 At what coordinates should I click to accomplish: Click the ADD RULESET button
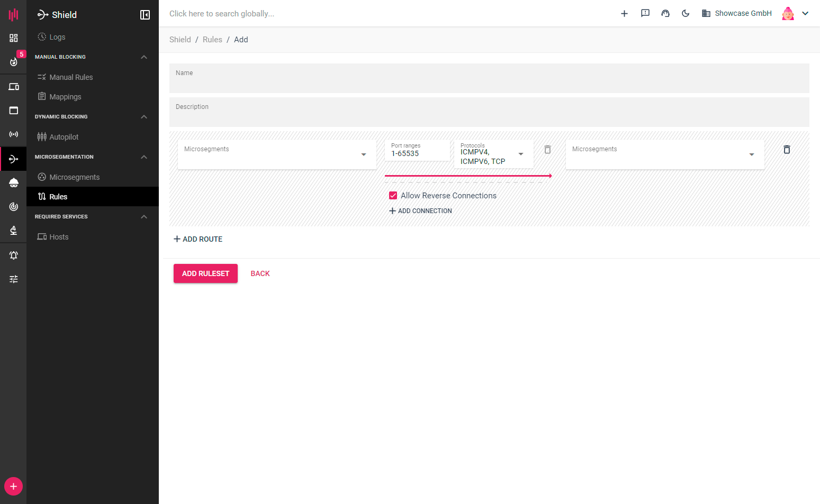[x=205, y=273]
